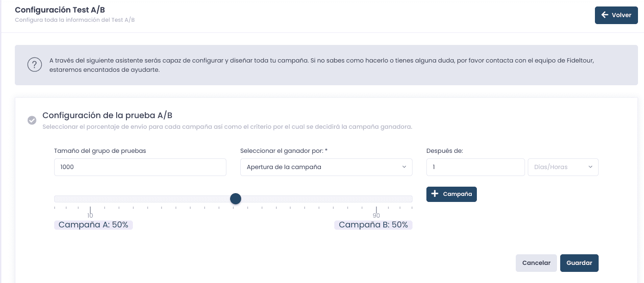
Task: Go back using the Volver button
Action: 616,15
